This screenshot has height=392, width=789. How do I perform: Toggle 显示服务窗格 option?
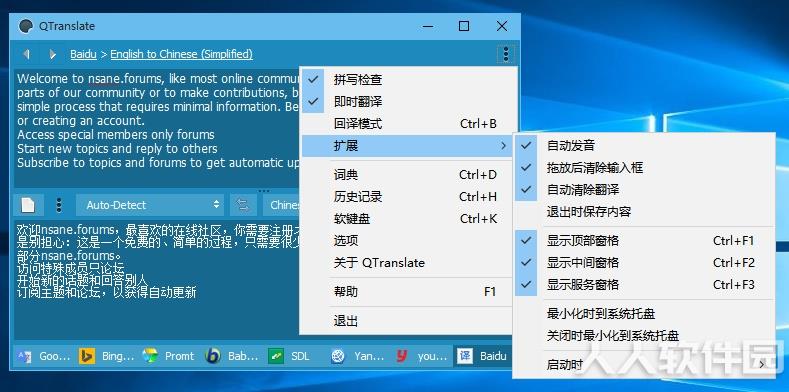[644, 285]
